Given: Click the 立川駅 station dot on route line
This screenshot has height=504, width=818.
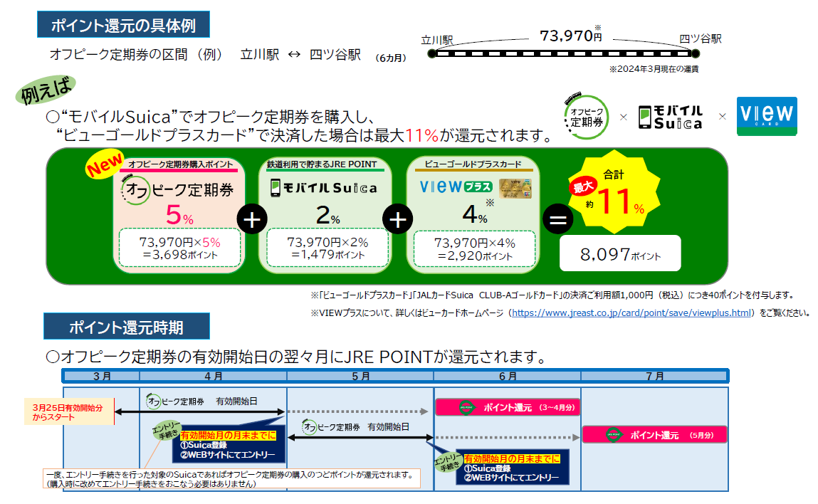Looking at the screenshot, I should pyautogui.click(x=431, y=53).
